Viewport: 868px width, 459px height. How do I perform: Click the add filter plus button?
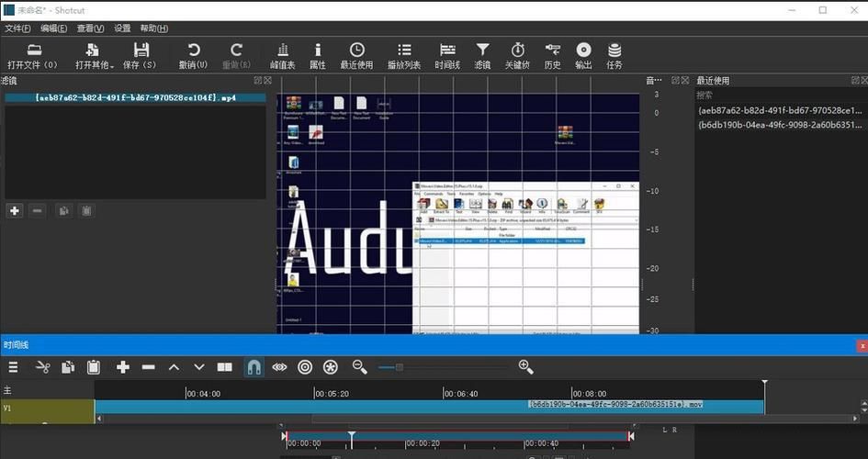15,210
